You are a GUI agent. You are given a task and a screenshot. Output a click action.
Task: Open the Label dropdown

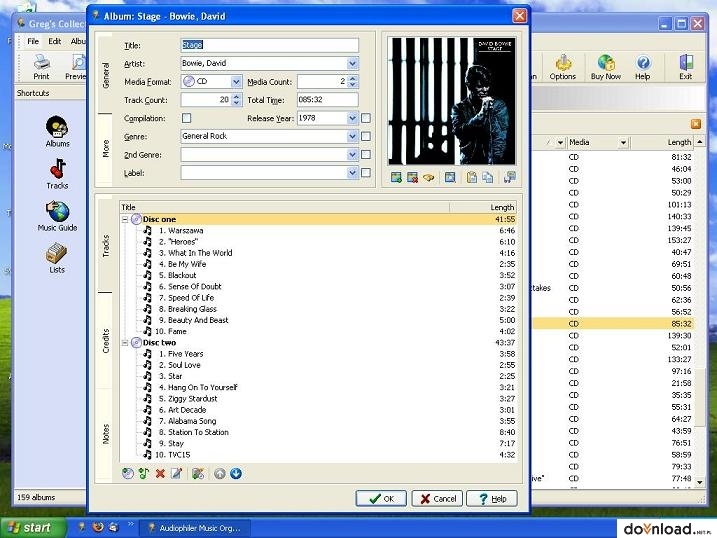tap(352, 173)
